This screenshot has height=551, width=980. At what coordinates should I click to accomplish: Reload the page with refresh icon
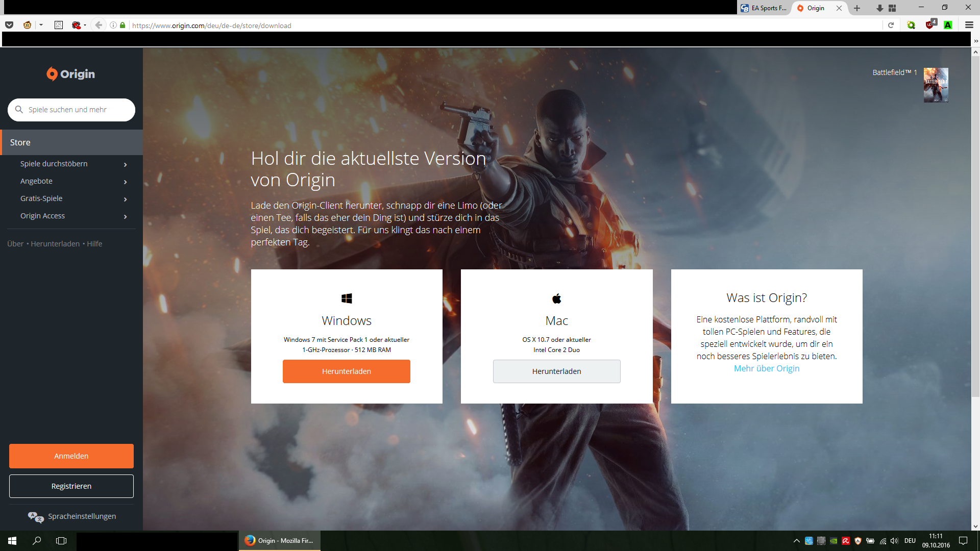coord(891,25)
